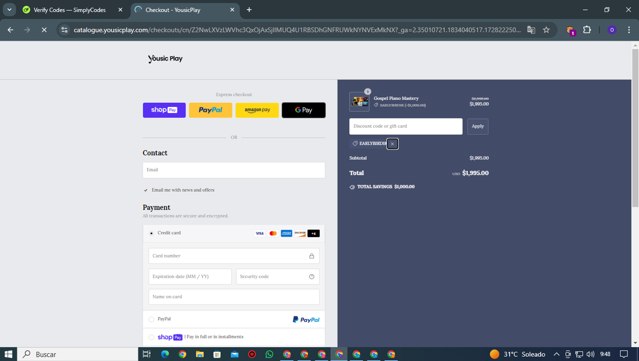This screenshot has width=639, height=361.
Task: Switch to the Verify Codes SimplyCodes tab
Action: [x=69, y=10]
